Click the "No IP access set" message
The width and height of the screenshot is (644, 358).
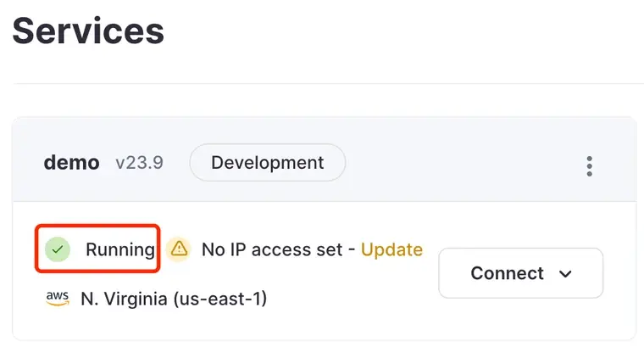[x=272, y=249]
